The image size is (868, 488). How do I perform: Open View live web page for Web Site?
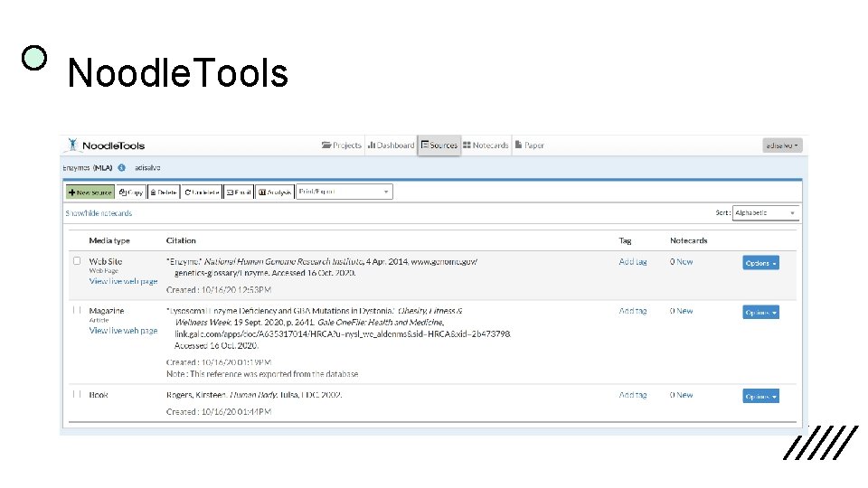click(124, 281)
